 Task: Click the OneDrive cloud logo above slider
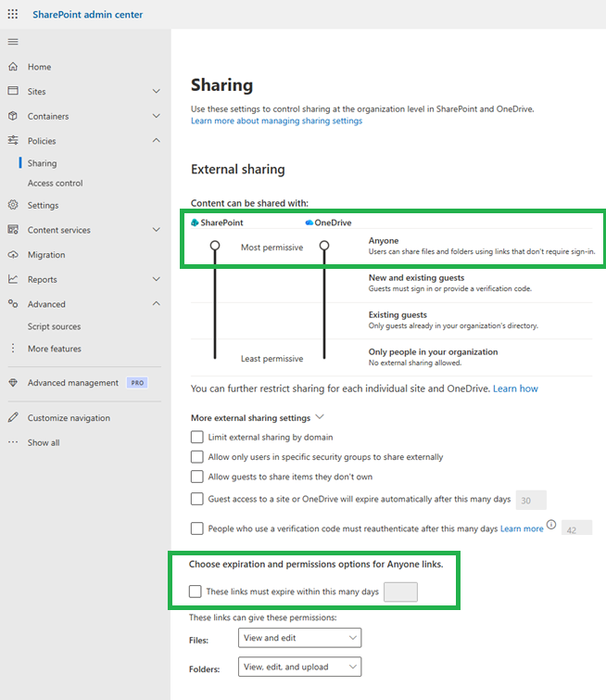[x=309, y=223]
